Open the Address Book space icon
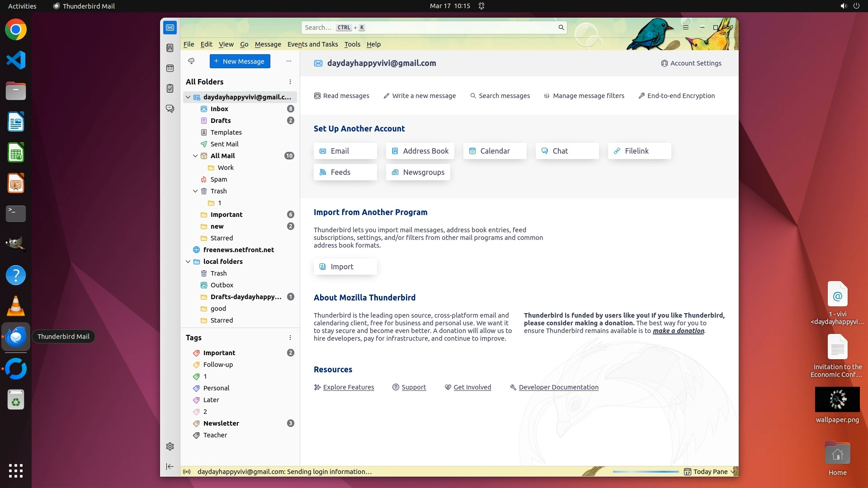868x488 pixels. (x=170, y=48)
